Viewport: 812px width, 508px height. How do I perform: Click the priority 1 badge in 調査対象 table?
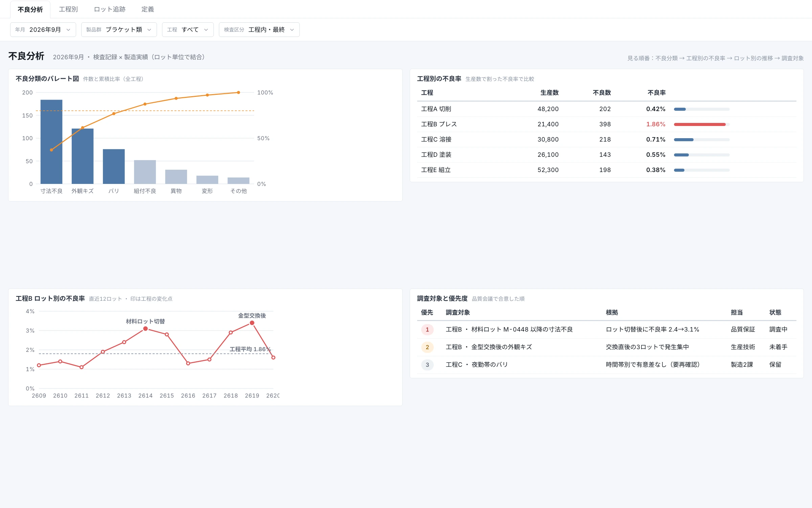point(427,330)
